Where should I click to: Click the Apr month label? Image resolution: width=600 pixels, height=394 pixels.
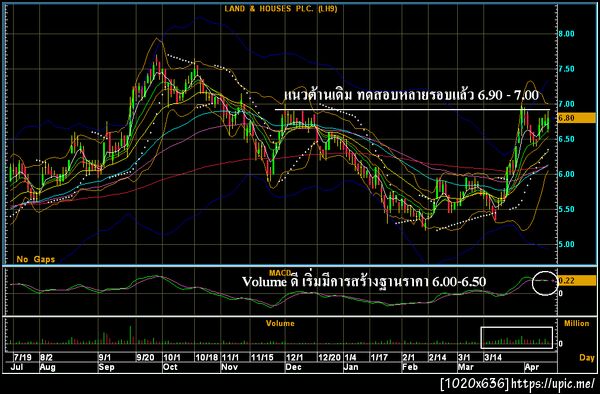(x=532, y=367)
